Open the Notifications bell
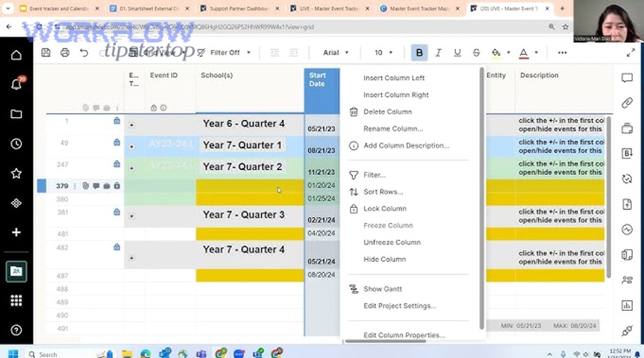The image size is (644, 358). click(16, 84)
